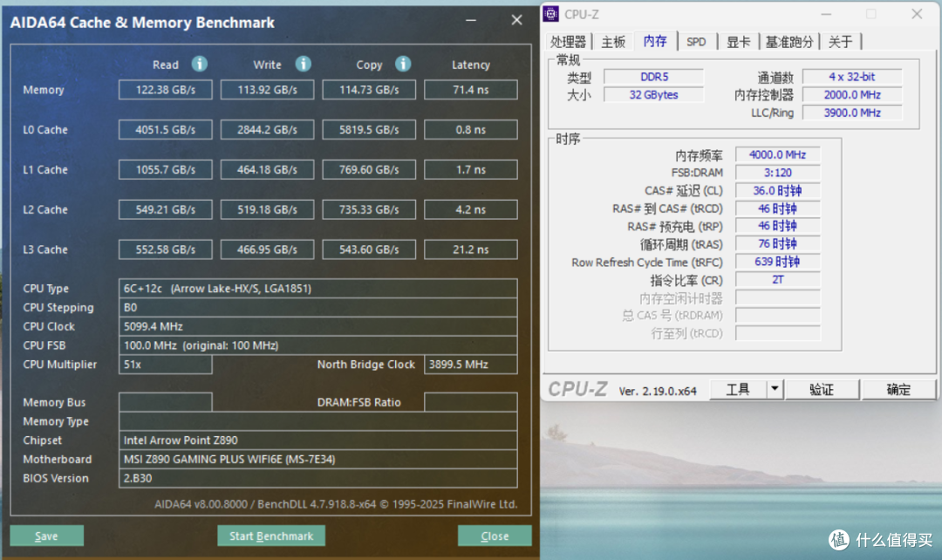Viewport: 942px width, 560px height.
Task: Close the AIDA64 benchmark window with X
Action: coord(516,20)
